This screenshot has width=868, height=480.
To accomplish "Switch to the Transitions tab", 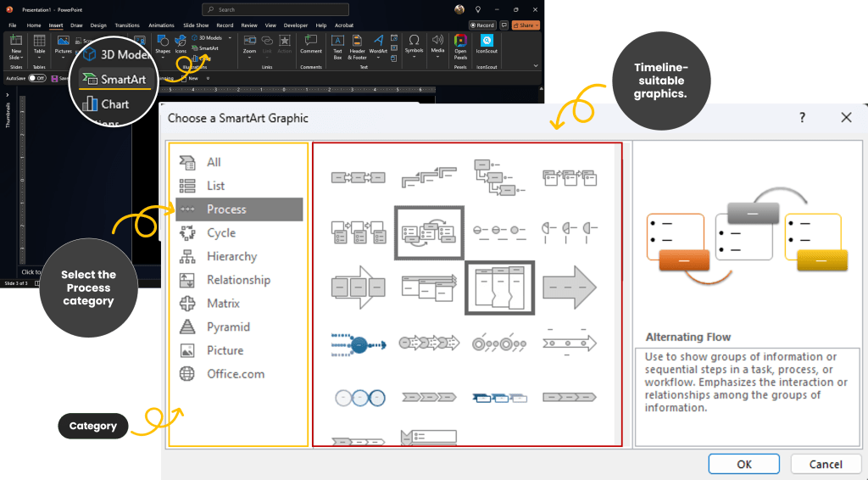I will coord(127,25).
